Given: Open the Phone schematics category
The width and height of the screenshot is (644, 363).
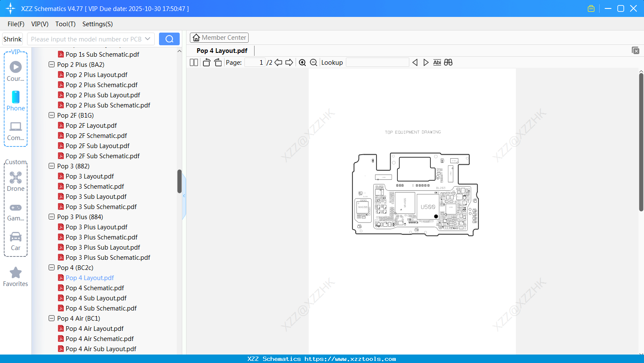Looking at the screenshot, I should tap(15, 102).
